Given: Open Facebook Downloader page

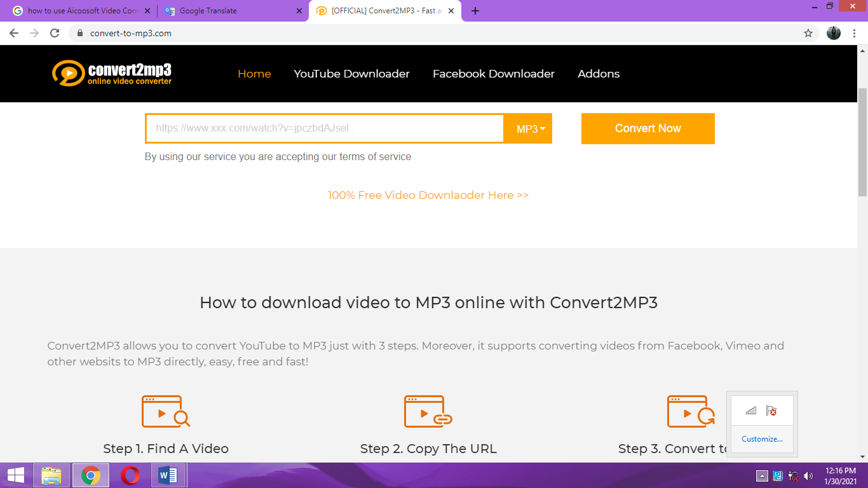Looking at the screenshot, I should click(x=494, y=74).
